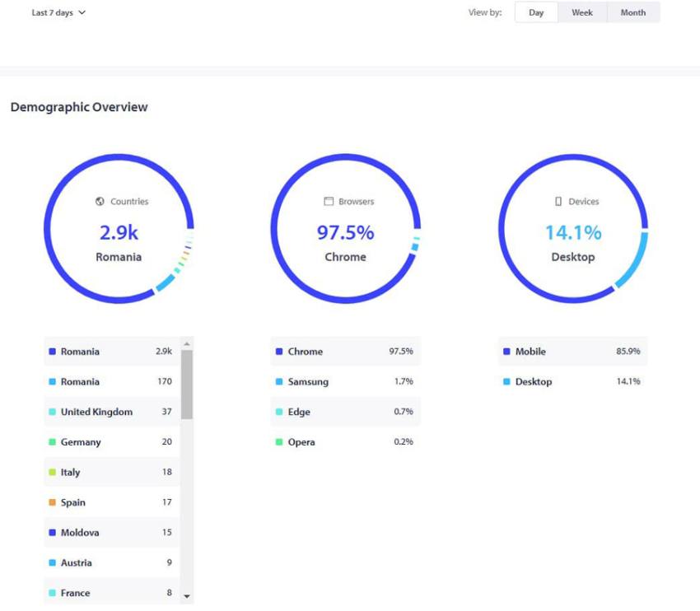Click the Spain orange color swatch
The width and height of the screenshot is (700, 611).
pyautogui.click(x=52, y=502)
